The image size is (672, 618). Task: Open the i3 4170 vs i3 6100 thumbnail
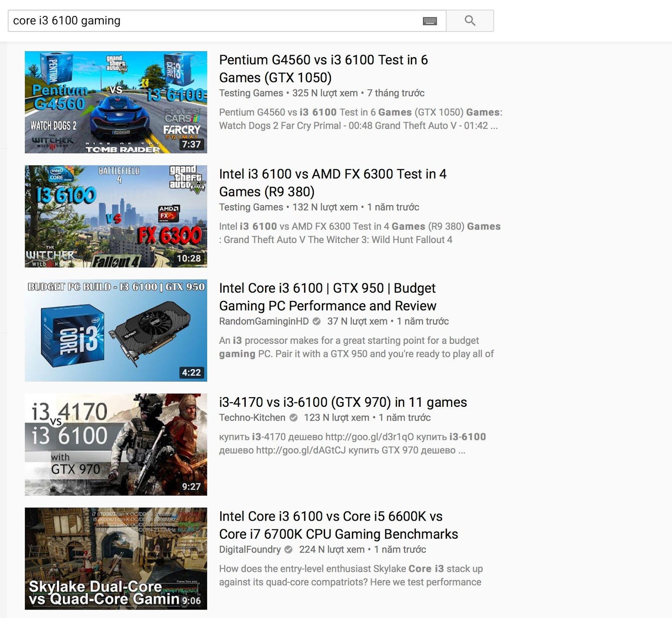coord(116,445)
